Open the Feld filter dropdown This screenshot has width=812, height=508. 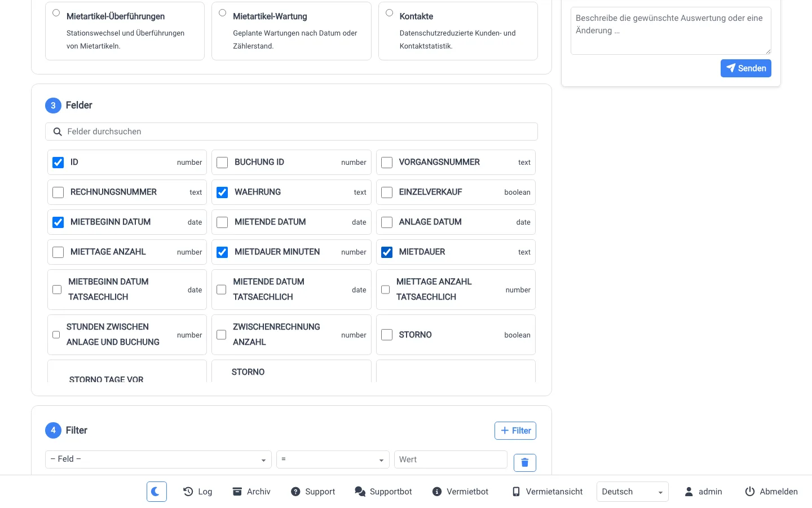(x=158, y=459)
